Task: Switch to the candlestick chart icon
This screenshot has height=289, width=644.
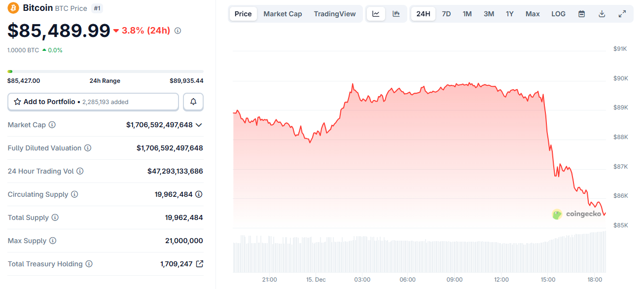Action: click(396, 14)
